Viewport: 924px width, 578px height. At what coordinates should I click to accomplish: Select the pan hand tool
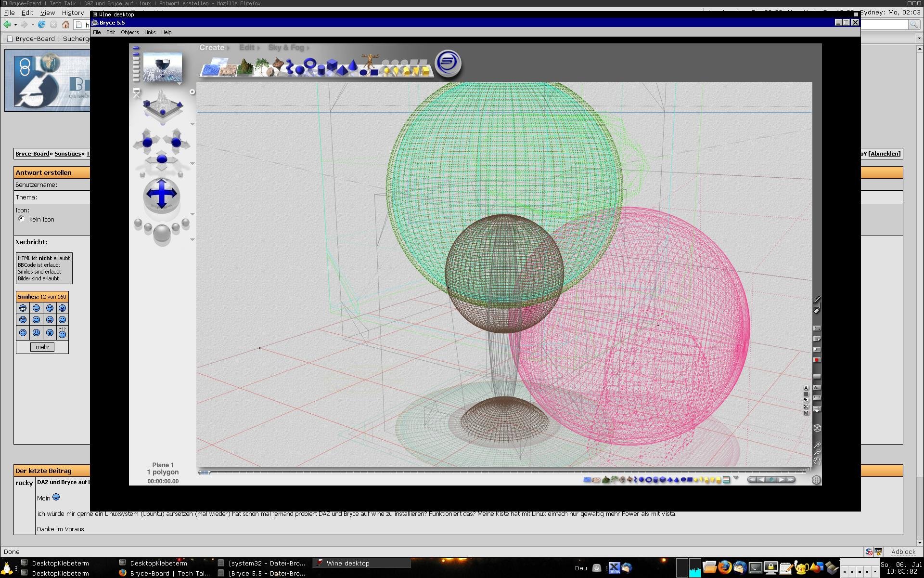coord(817,461)
